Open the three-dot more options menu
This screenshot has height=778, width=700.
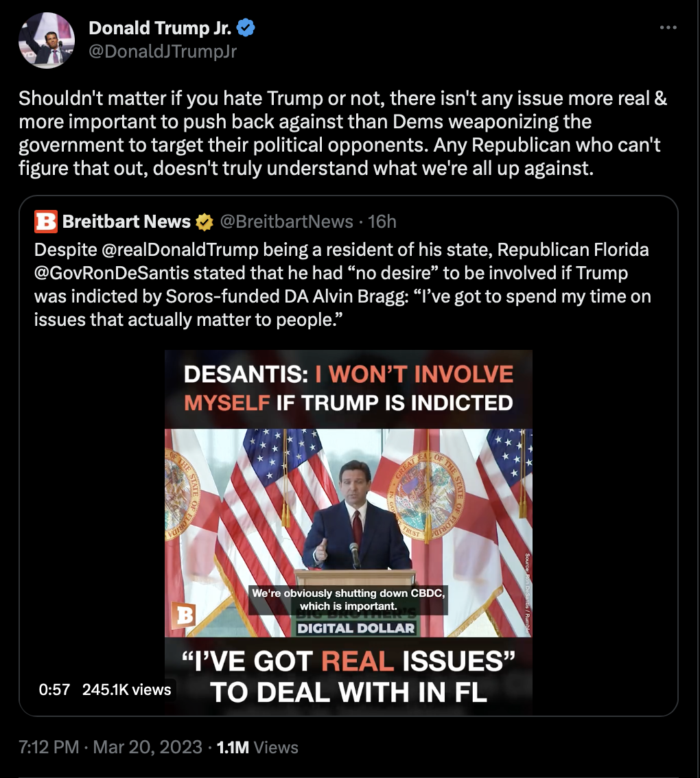click(x=668, y=27)
